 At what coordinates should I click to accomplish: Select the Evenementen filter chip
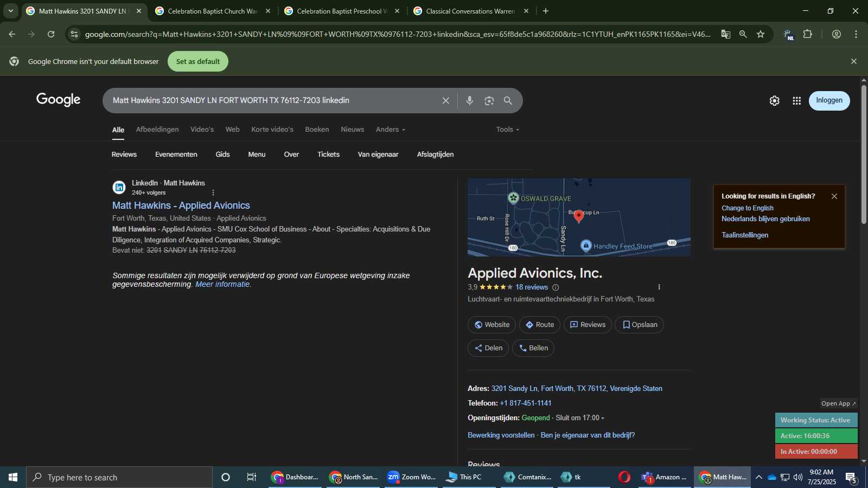pyautogui.click(x=176, y=155)
